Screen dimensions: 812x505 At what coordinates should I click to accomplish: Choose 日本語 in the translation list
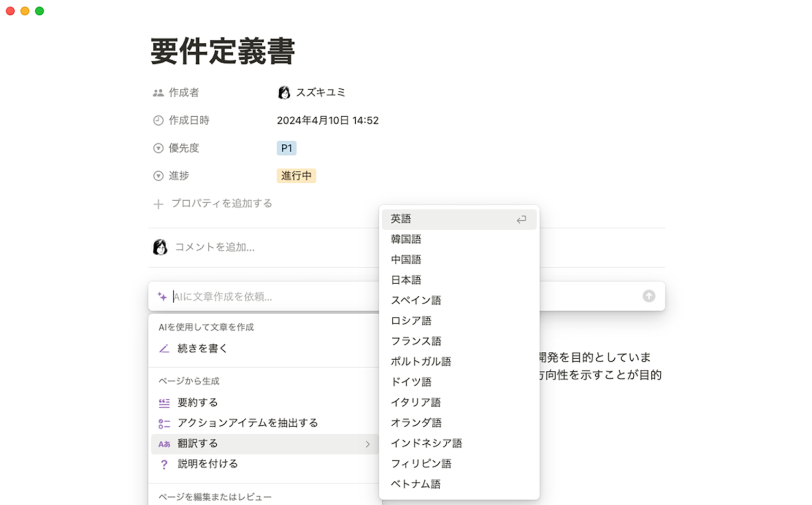406,279
